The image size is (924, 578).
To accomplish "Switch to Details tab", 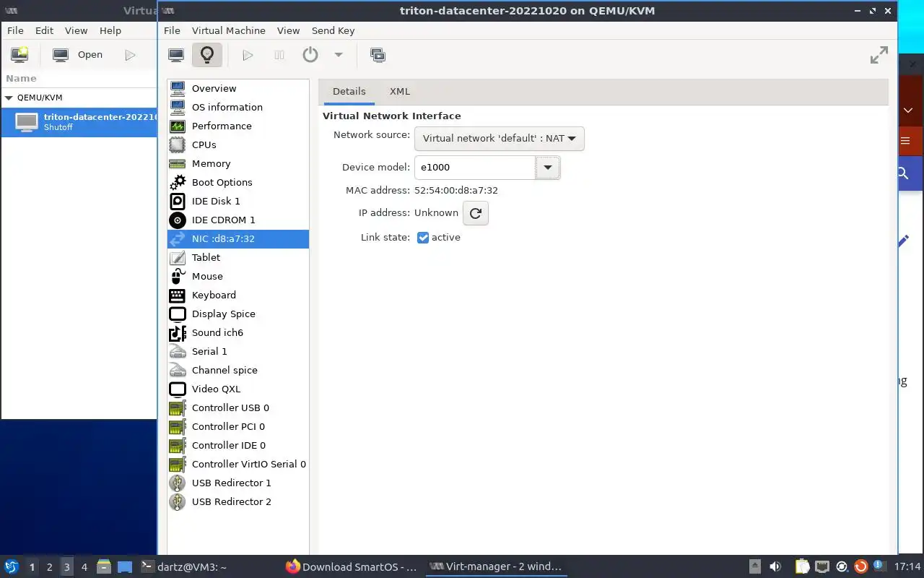I will (349, 91).
